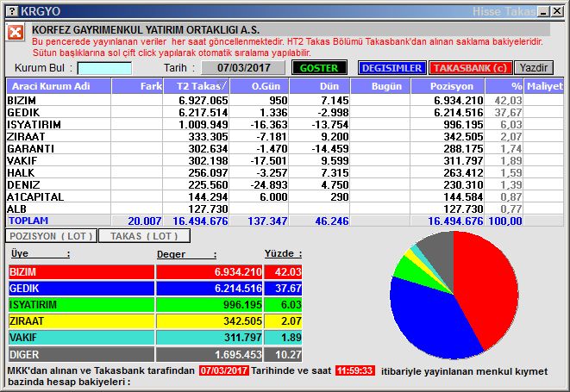Viewport: 570px width, 392px height.
Task: Click the TOPLAM totals row label
Action: tap(28, 221)
